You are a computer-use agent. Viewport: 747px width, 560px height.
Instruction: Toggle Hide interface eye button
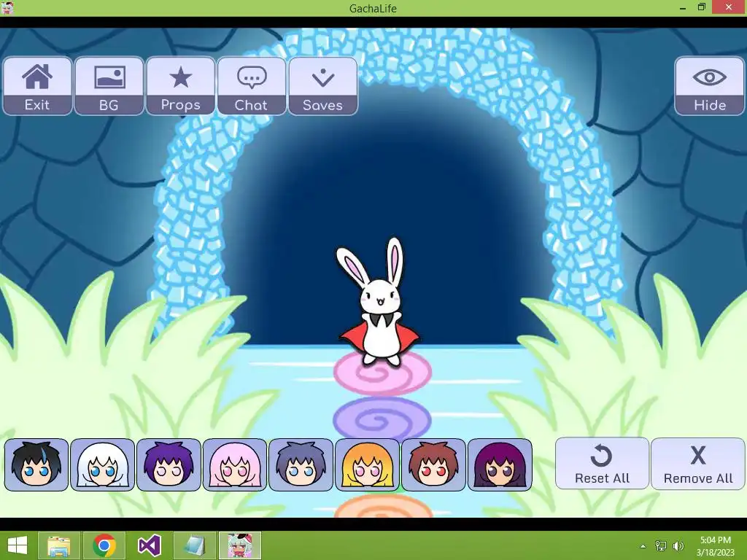click(709, 86)
